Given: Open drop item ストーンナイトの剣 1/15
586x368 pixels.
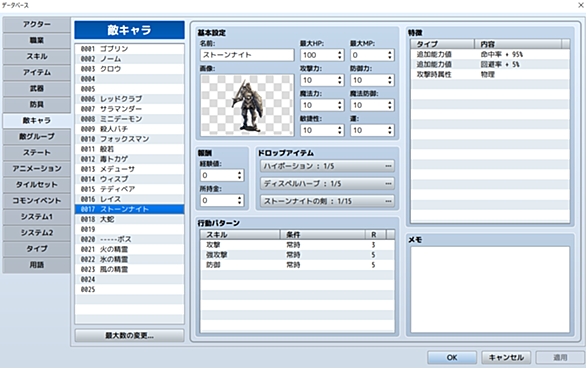Looking at the screenshot, I should point(327,201).
